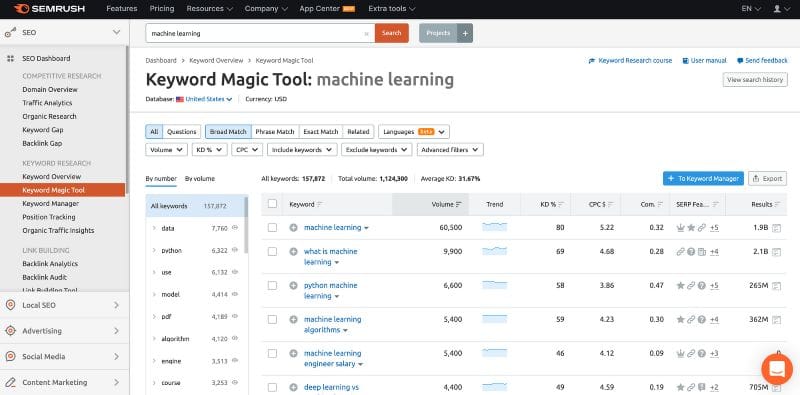Open the Advanced filters dropdown

450,150
